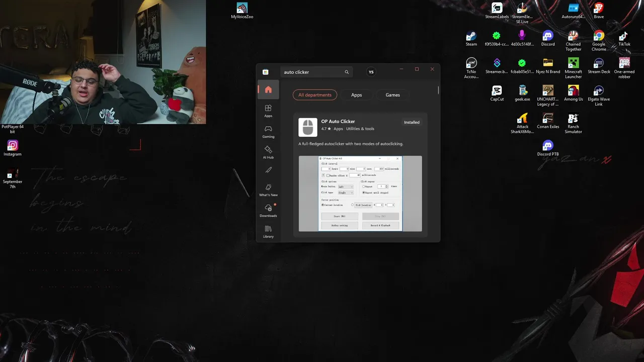
Task: Select the Stream Deck desktop icon
Action: pos(599,66)
